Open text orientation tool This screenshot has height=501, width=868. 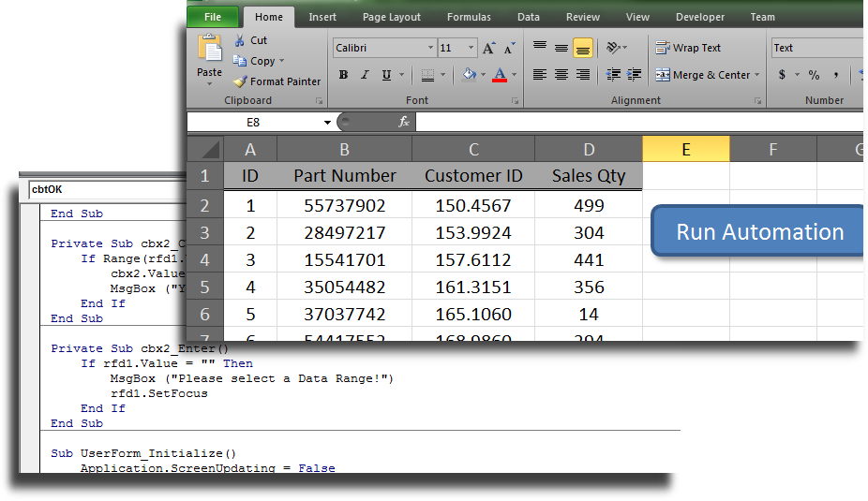click(613, 48)
